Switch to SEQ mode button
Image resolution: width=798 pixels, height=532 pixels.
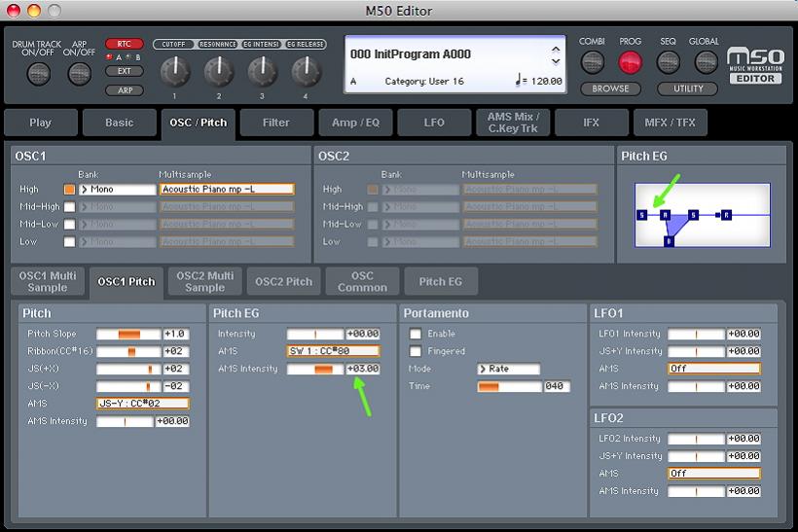pos(669,62)
